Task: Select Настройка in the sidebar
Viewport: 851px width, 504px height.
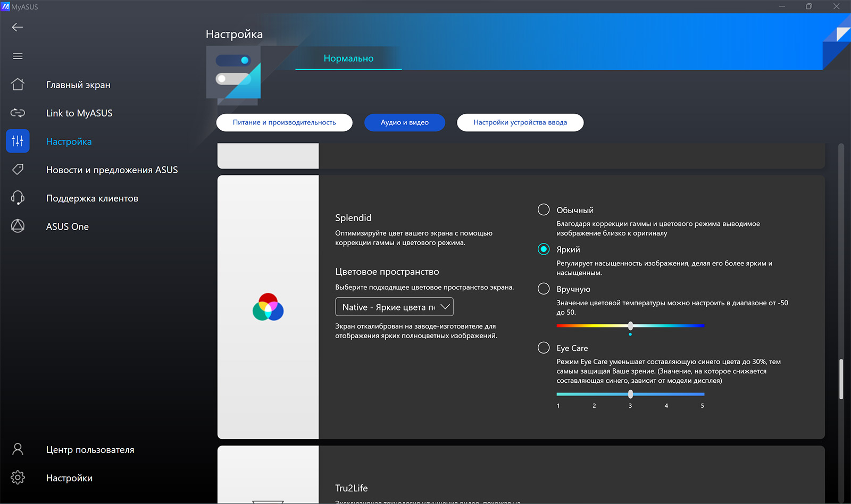Action: coord(69,141)
